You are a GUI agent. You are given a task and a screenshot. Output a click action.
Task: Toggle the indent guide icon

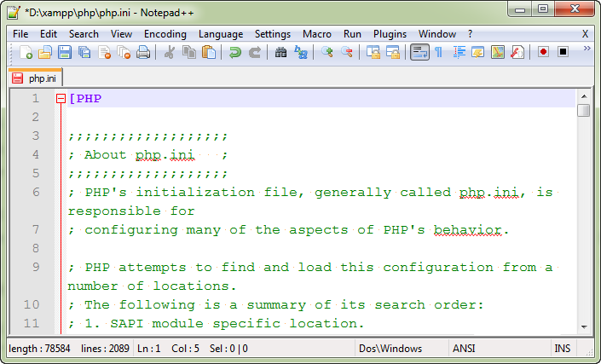pyautogui.click(x=459, y=52)
